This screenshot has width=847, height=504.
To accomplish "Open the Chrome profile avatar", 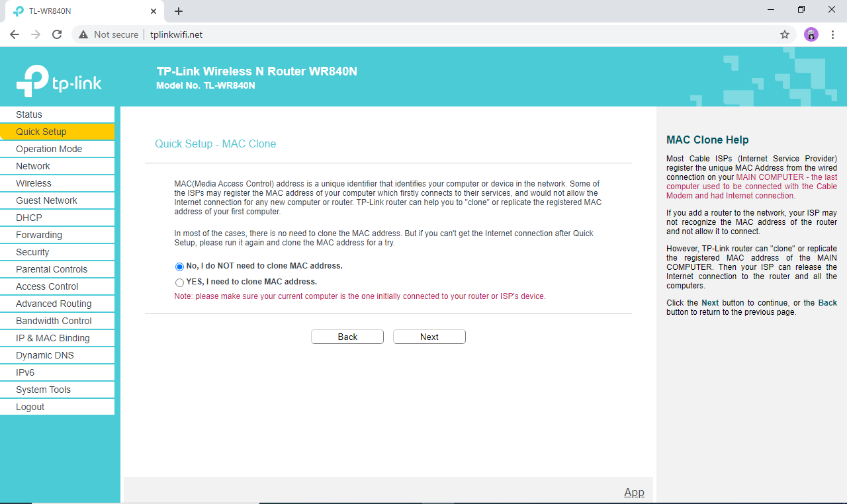I will [x=811, y=34].
